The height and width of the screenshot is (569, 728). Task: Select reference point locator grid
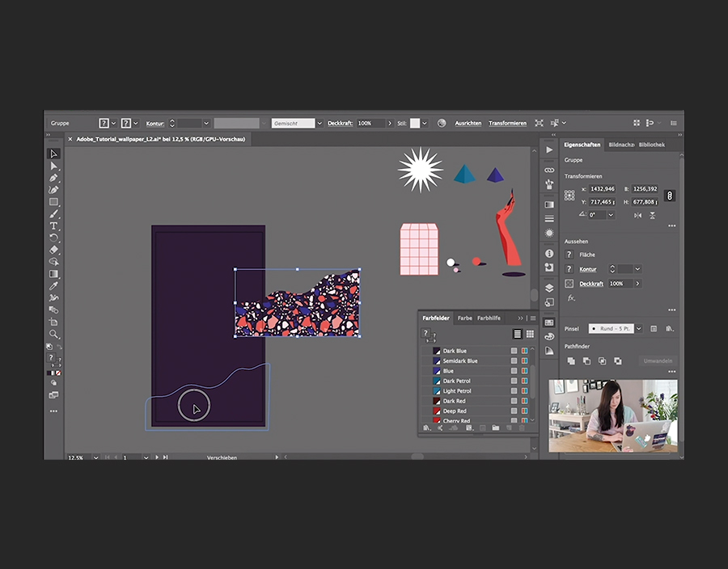[569, 196]
